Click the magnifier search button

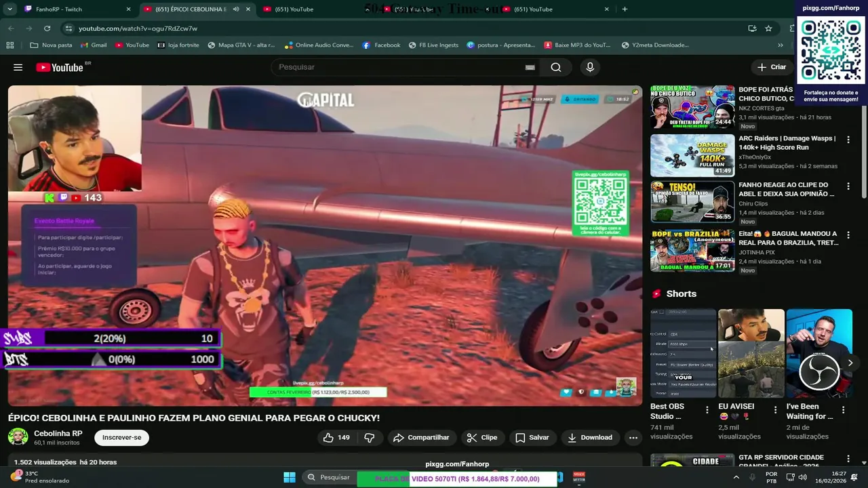point(556,67)
